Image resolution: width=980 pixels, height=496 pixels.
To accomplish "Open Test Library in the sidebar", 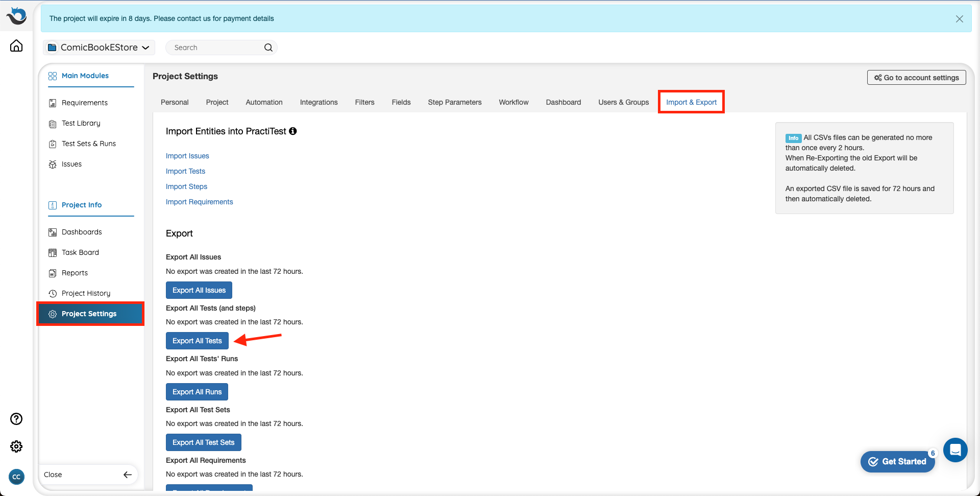I will pos(81,123).
